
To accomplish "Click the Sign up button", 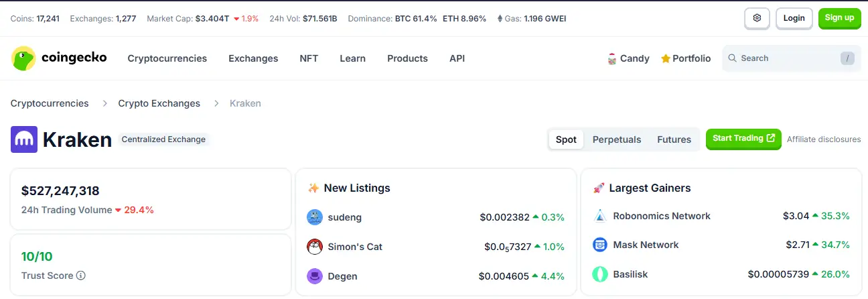I will 839,18.
